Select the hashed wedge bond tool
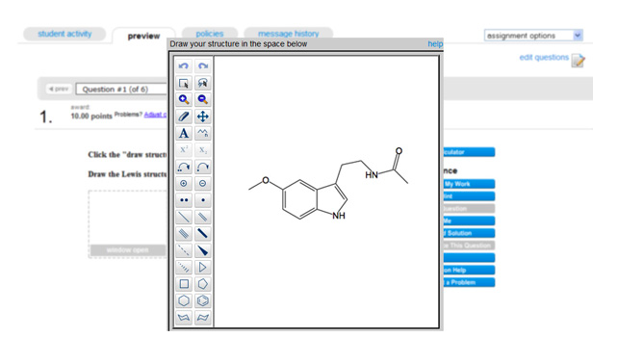 tap(184, 268)
